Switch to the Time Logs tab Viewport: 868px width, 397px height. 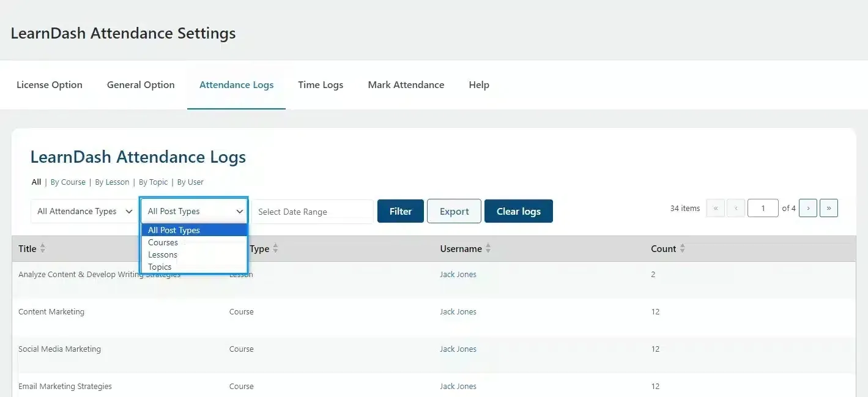pos(320,84)
